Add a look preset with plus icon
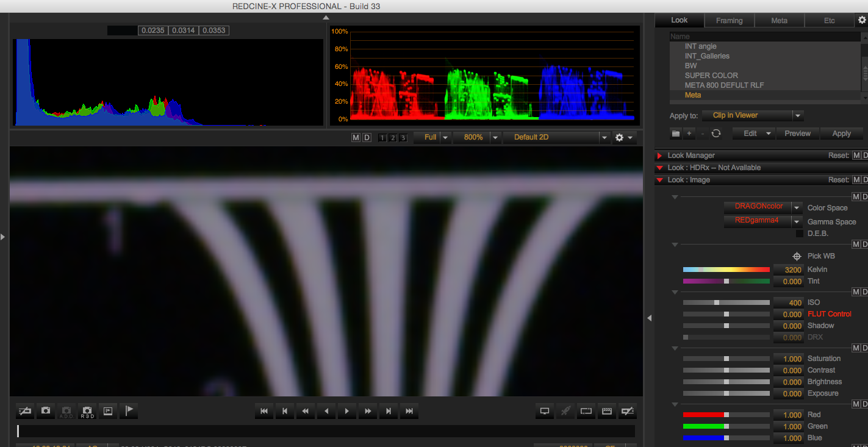The image size is (868, 447). (x=689, y=134)
